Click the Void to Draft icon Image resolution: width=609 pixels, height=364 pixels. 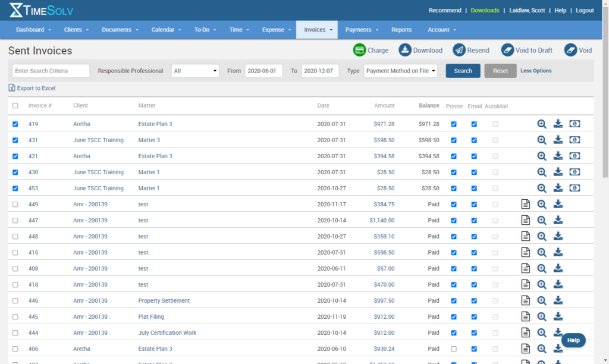pos(507,50)
